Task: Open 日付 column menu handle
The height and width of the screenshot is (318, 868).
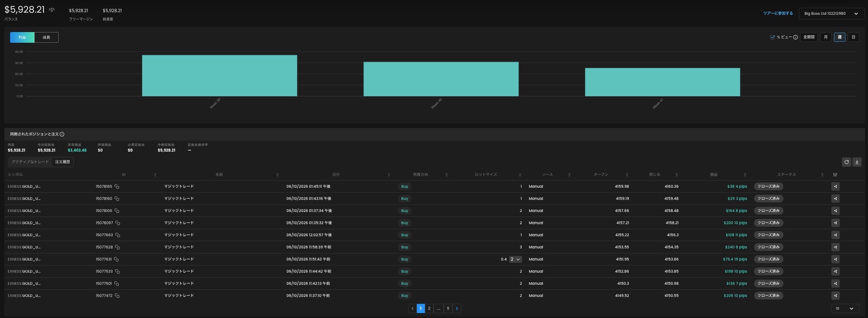Action: [389, 175]
